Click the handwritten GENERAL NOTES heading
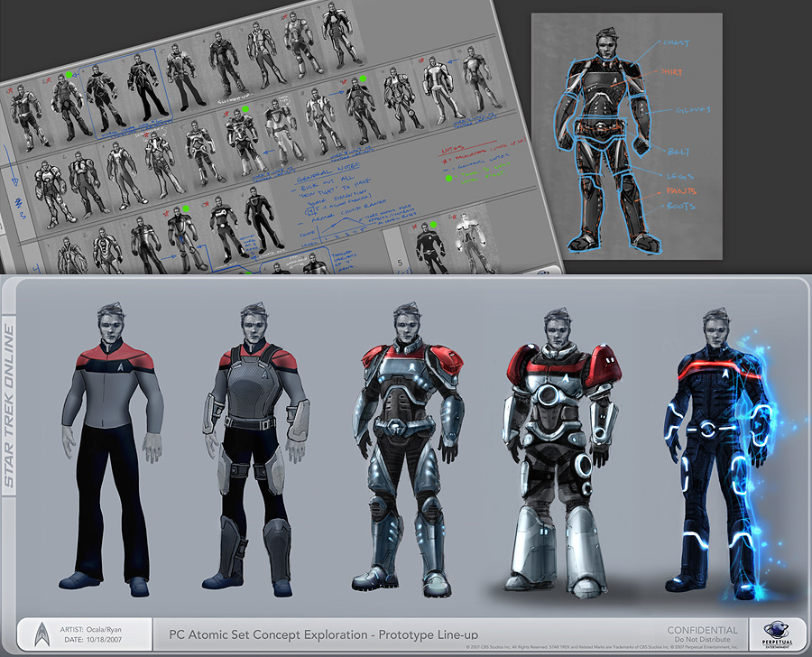This screenshot has height=657, width=812. (x=328, y=172)
